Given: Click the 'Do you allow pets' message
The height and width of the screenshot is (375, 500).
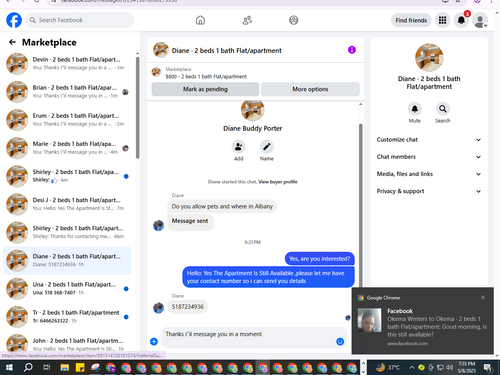Looking at the screenshot, I should point(222,206).
